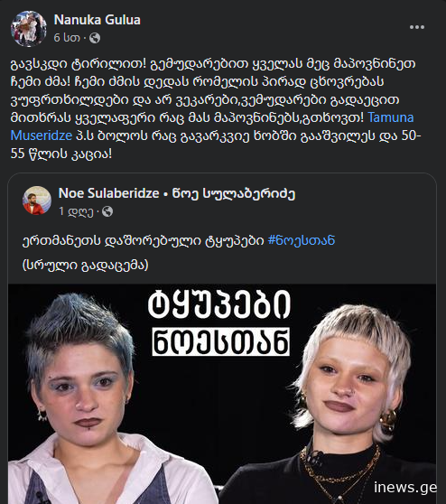Click the ერთმანეთს დაშორებული ტყუპები caption text
446x504 pixels.
[x=144, y=240]
